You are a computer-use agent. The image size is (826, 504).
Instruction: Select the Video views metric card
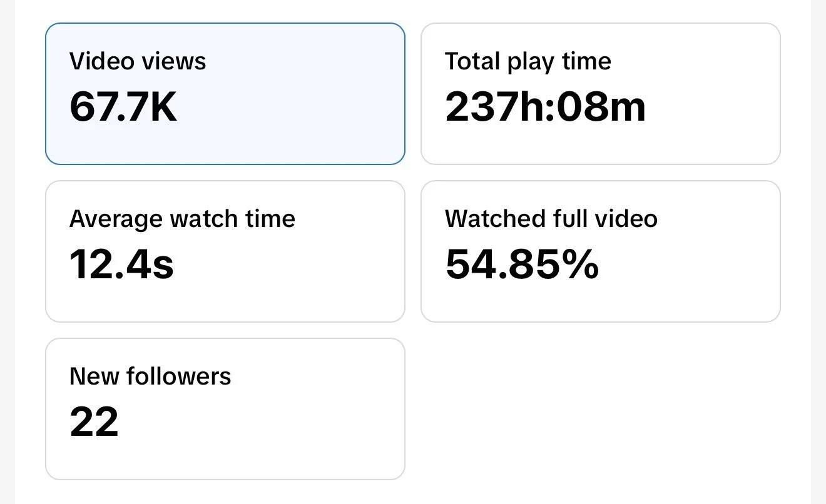click(x=225, y=94)
